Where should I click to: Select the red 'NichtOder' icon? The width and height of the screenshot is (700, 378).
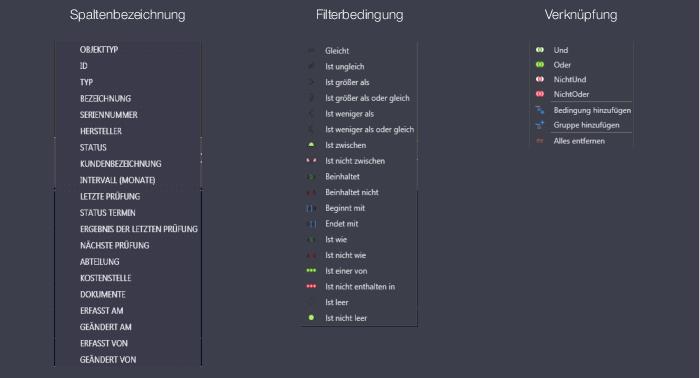point(540,94)
